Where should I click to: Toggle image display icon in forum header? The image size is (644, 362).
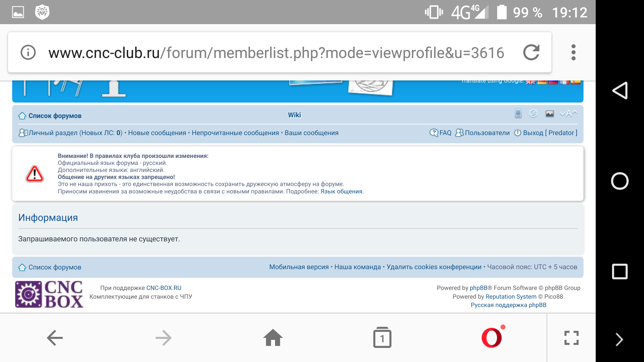[x=549, y=114]
